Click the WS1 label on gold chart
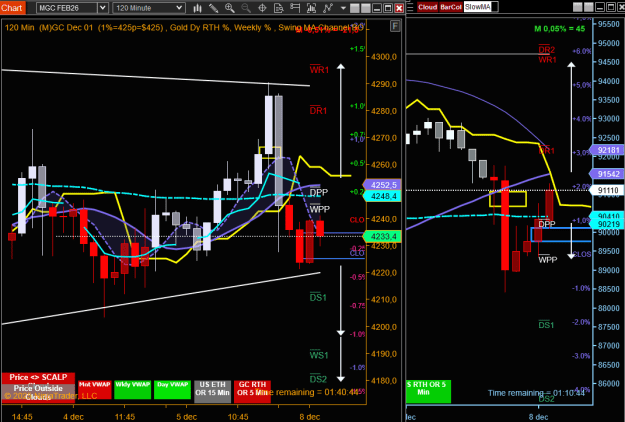Screen dimensions: 625x422 click(x=319, y=355)
